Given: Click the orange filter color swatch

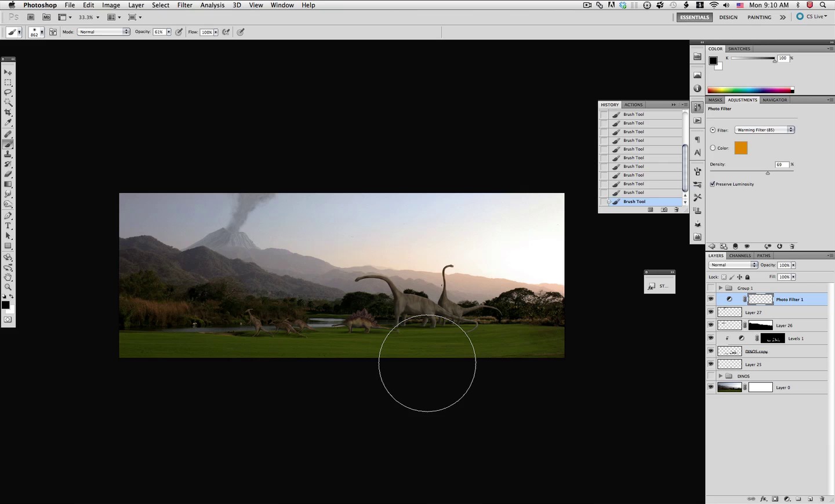Looking at the screenshot, I should pyautogui.click(x=740, y=148).
